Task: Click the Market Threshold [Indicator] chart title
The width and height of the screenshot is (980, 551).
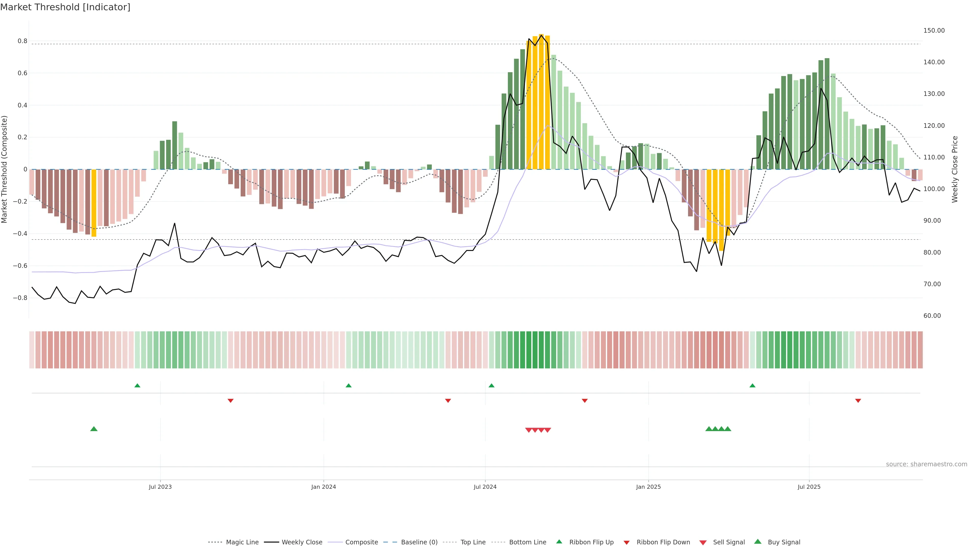Action: 65,7
